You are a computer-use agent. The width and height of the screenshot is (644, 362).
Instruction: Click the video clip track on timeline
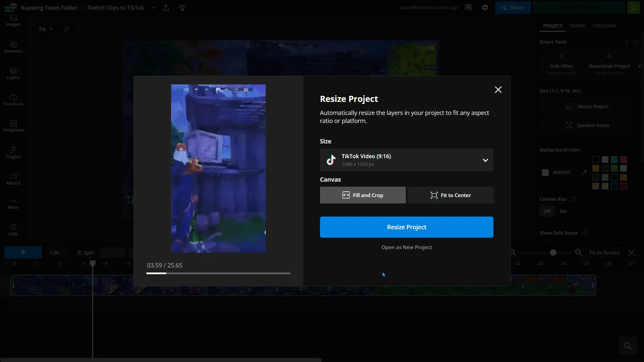point(303,285)
